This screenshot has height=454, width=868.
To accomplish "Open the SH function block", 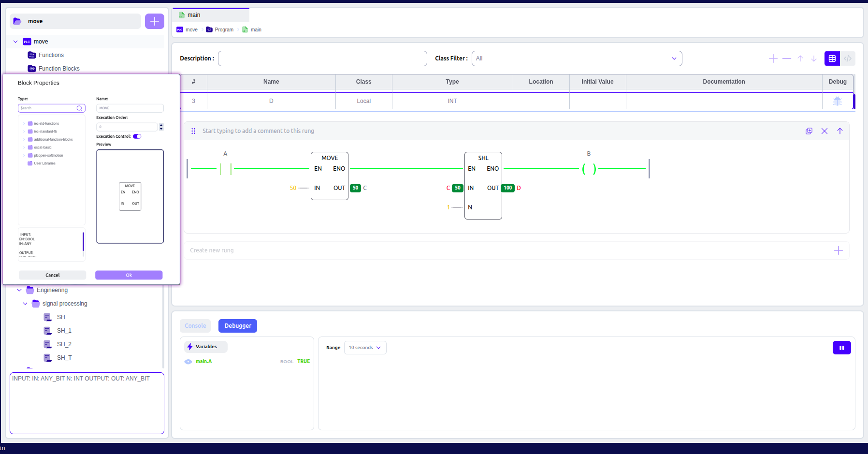I will [61, 317].
